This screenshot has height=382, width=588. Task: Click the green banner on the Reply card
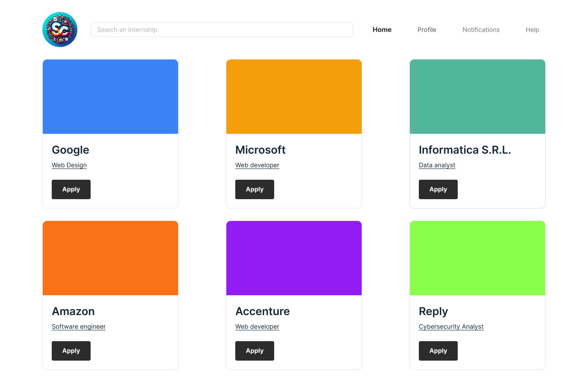pos(477,258)
